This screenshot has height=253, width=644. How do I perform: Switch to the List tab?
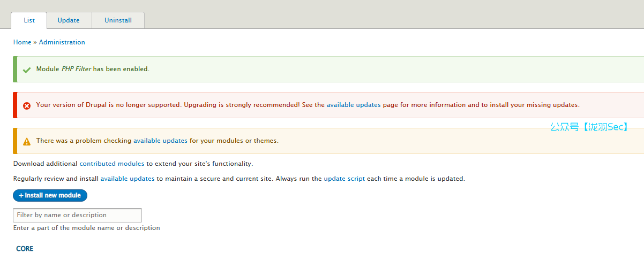(29, 20)
